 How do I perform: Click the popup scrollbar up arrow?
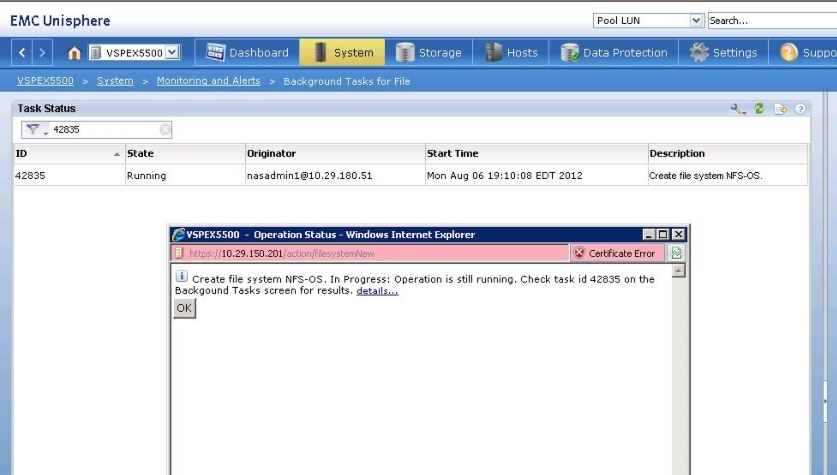[x=678, y=271]
